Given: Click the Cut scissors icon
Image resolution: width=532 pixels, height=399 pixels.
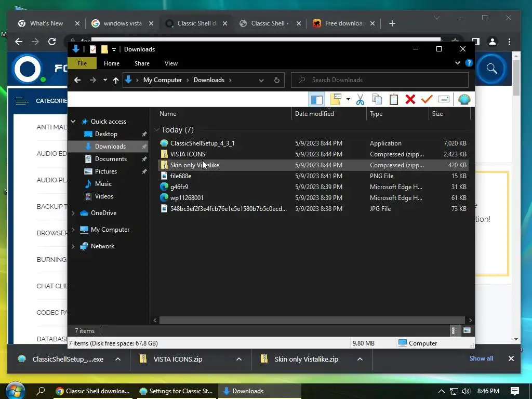Looking at the screenshot, I should coord(360,99).
